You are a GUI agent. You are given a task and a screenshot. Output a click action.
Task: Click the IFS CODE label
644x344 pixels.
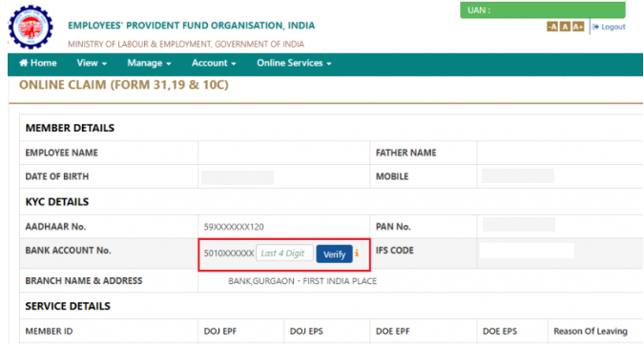(394, 251)
